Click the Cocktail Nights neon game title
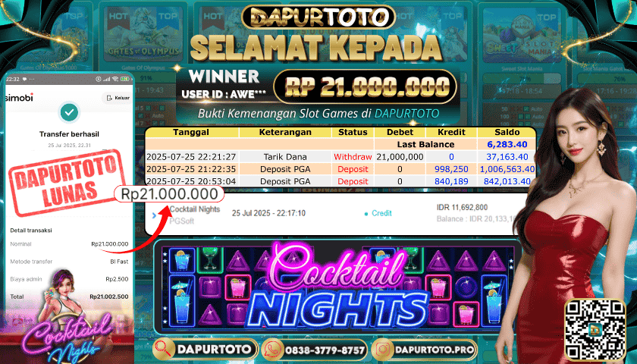Screen dimensions: 637x364 click(337, 287)
